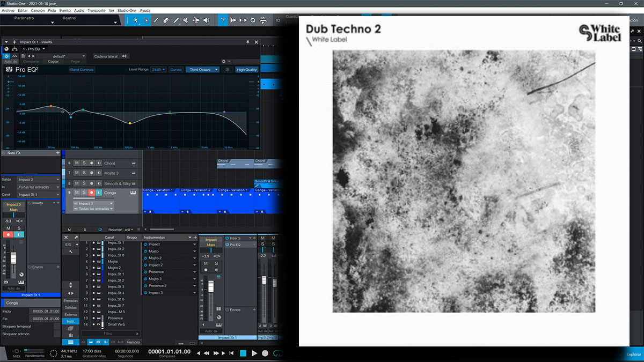
Task: Adjust the inspector Impact 3 volume fader
Action: point(13,258)
